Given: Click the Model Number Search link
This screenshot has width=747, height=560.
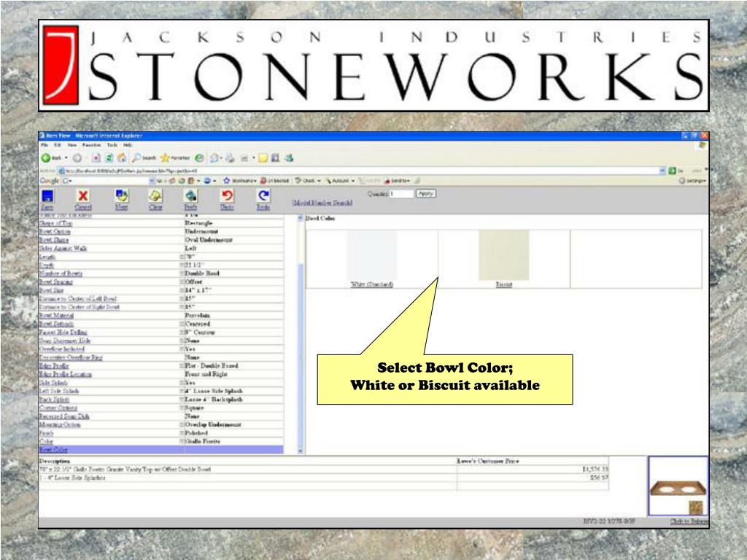Looking at the screenshot, I should click(x=322, y=203).
